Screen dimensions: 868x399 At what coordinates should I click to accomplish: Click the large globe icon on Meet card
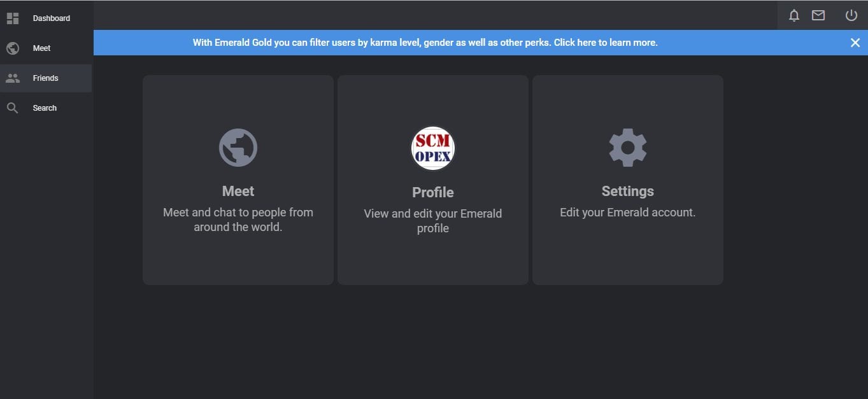(x=238, y=148)
